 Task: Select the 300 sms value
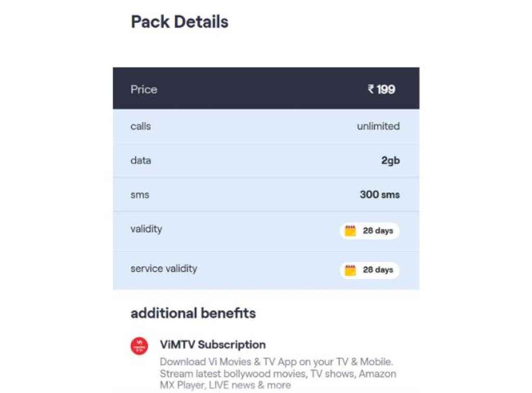coord(380,195)
